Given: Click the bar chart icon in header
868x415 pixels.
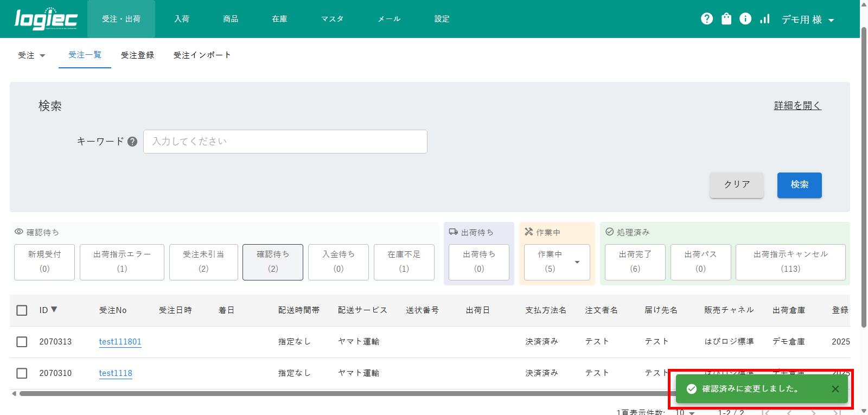Looking at the screenshot, I should (x=765, y=19).
